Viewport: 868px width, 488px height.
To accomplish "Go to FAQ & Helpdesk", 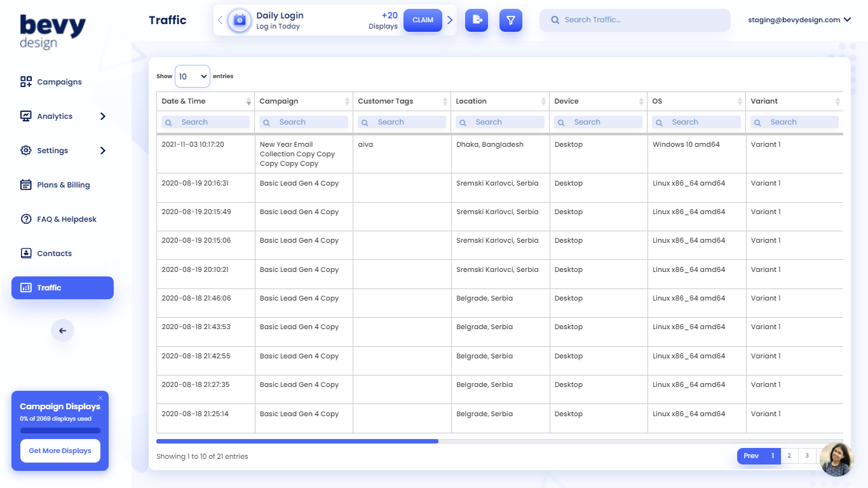I will 65,219.
